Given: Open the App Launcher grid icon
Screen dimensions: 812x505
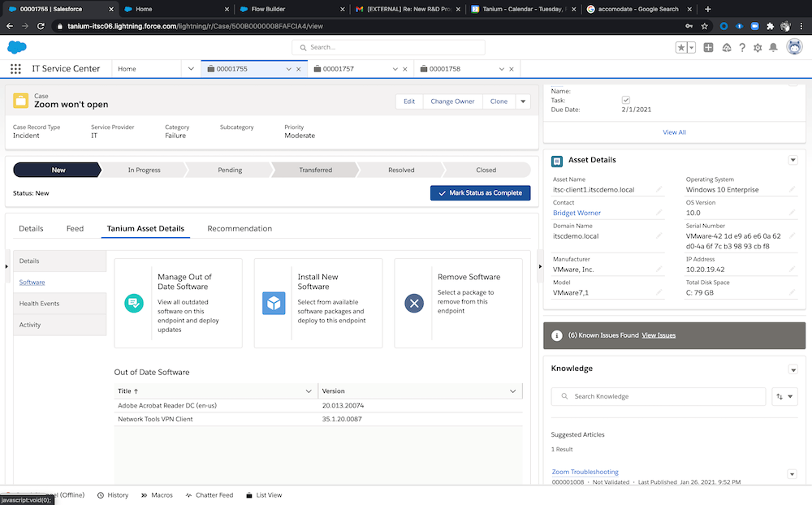Looking at the screenshot, I should click(16, 69).
